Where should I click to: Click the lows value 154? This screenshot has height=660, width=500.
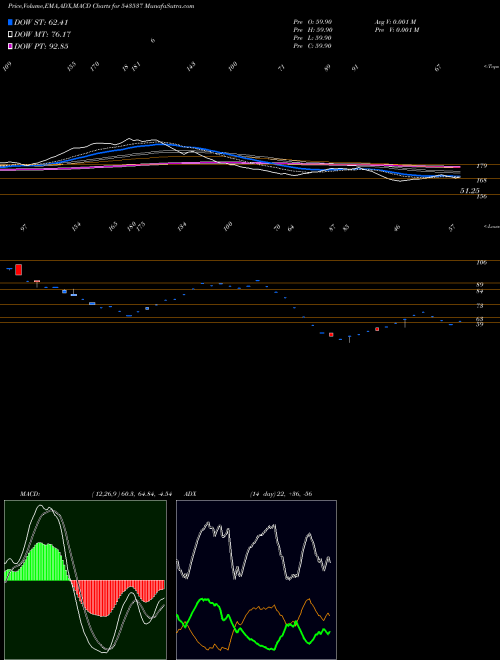76,227
